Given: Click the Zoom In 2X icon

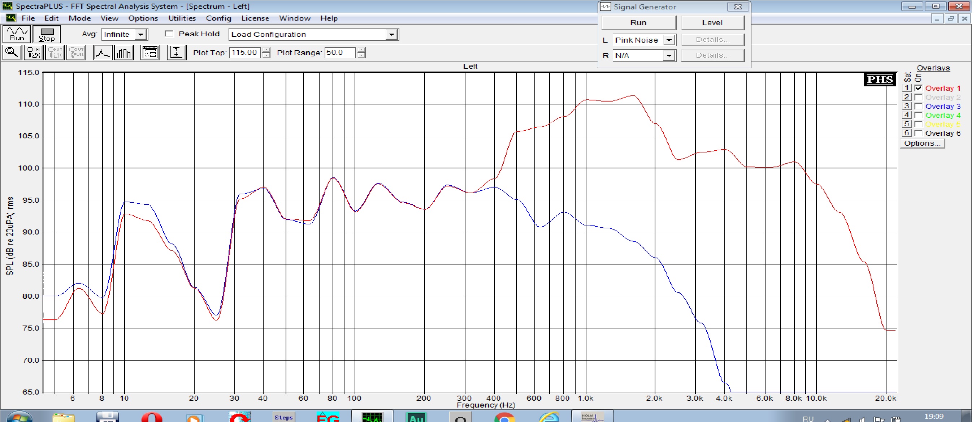Looking at the screenshot, I should pyautogui.click(x=34, y=52).
